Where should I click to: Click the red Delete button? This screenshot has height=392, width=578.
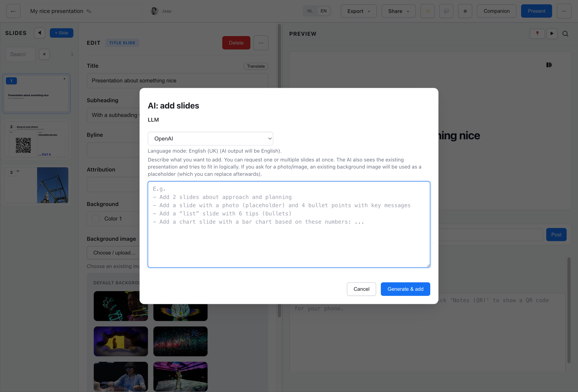click(x=236, y=43)
